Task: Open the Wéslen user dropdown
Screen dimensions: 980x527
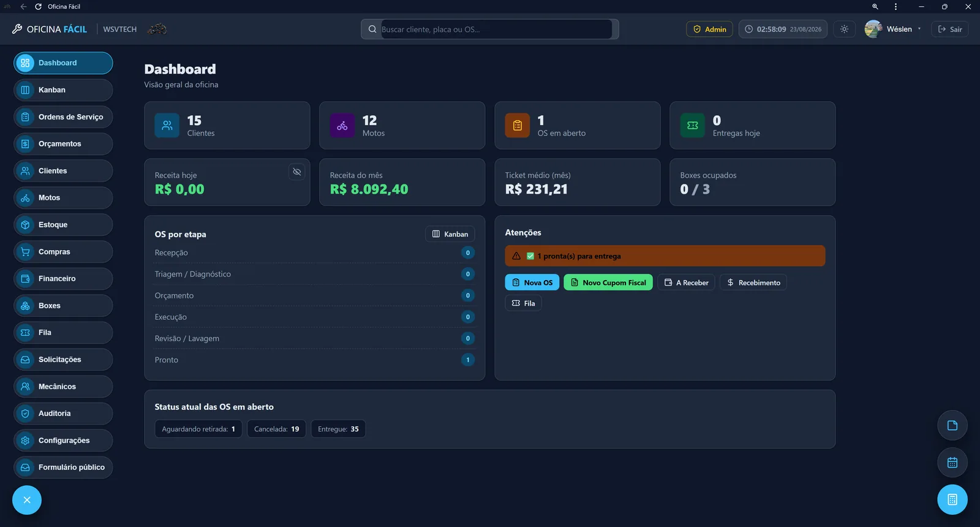Action: click(893, 29)
